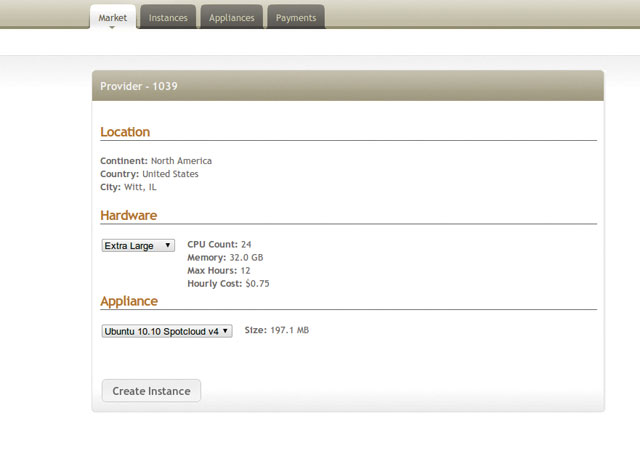Click the CPU Count: 24 value
The image size is (640, 453).
[x=246, y=244]
